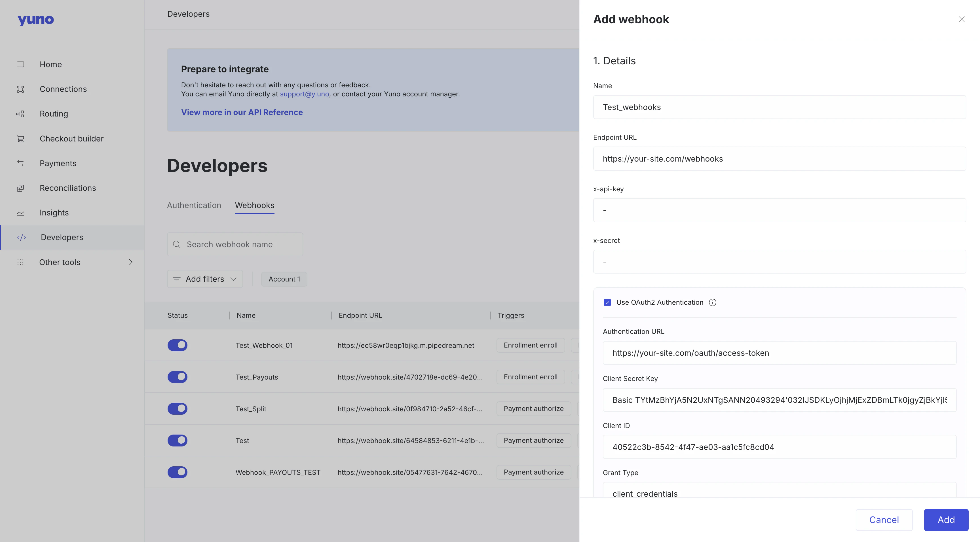
Task: Close the Add webhook panel
Action: click(961, 19)
